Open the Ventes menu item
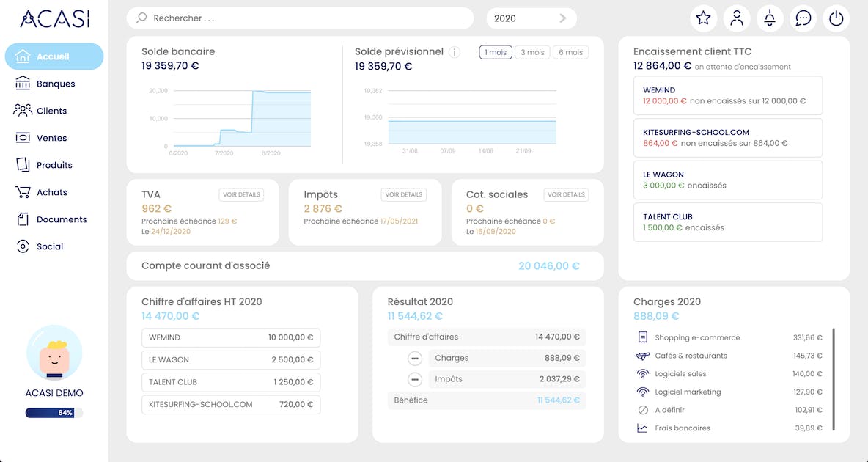This screenshot has height=462, width=868. 51,138
